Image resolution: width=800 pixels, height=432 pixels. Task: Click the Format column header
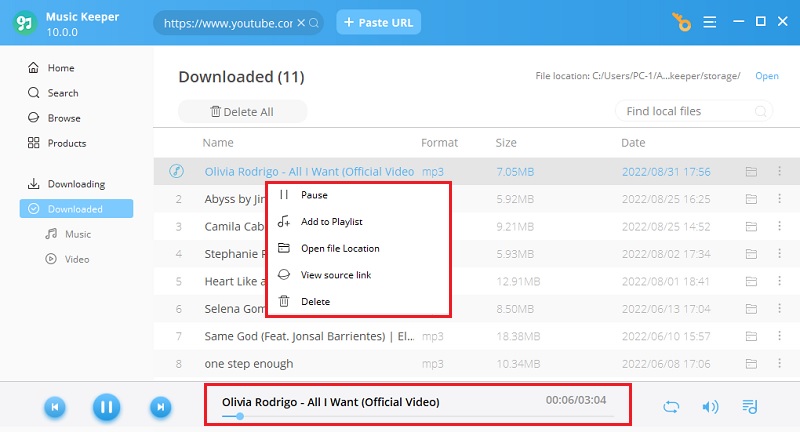click(439, 143)
